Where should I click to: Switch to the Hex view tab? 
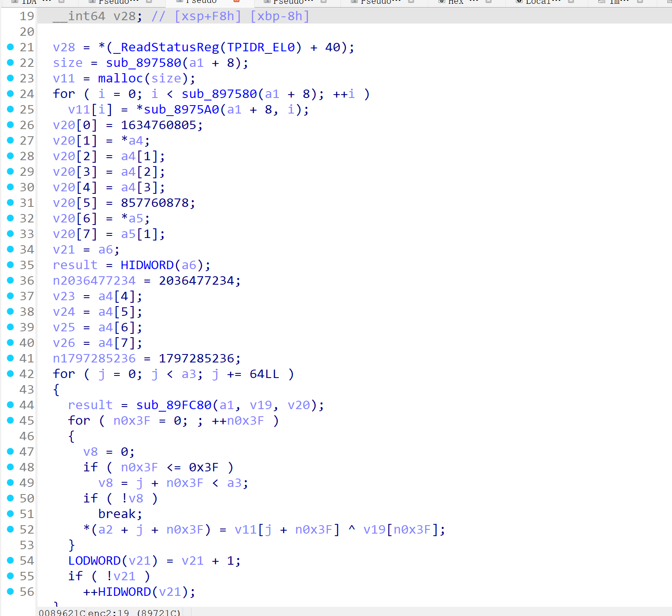coord(456,2)
